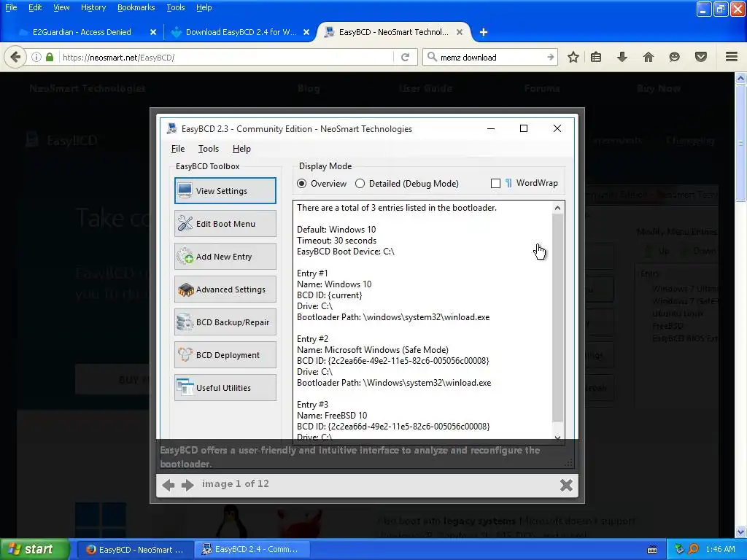Select Detailed (Debug Mode) radio button

tap(360, 183)
